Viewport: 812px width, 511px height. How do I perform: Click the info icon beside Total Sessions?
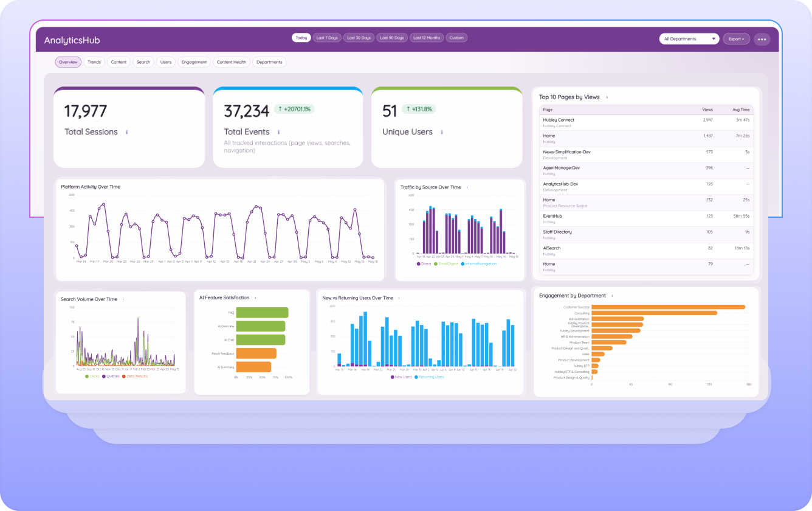coord(126,132)
